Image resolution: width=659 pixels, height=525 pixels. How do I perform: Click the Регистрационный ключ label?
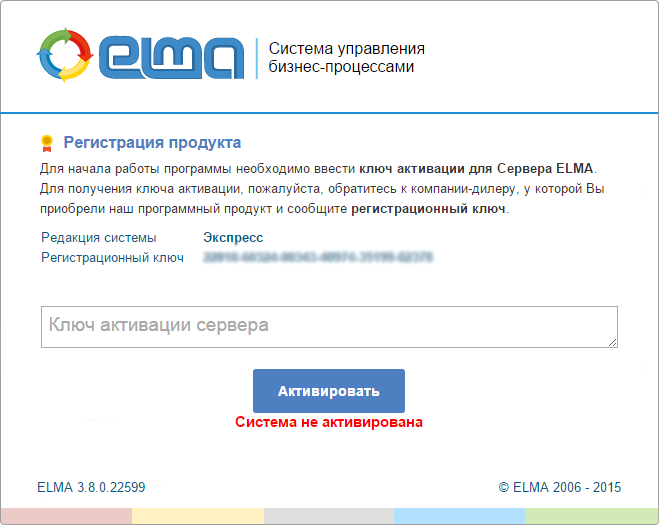[x=112, y=257]
